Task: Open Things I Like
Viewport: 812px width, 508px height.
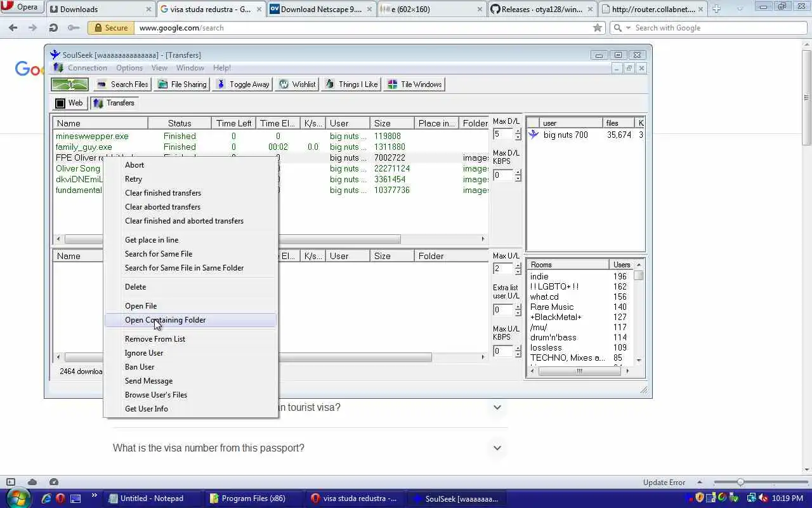Action: click(351, 84)
